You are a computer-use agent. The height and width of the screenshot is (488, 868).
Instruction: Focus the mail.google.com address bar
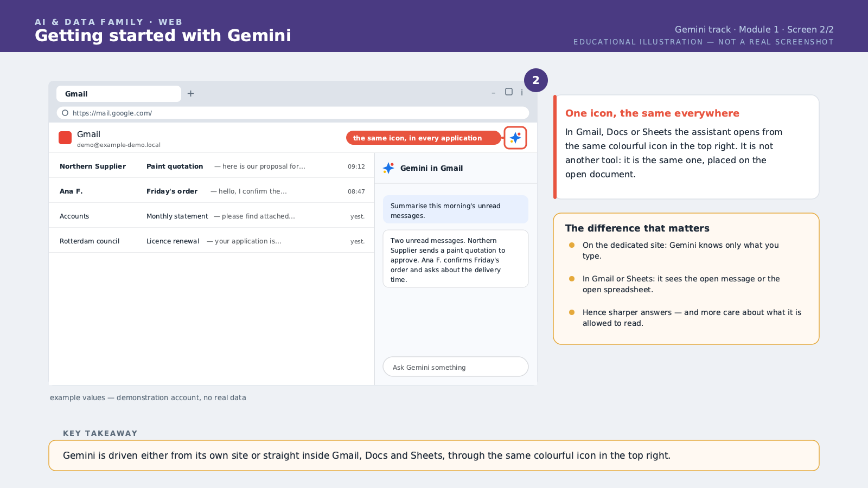click(293, 113)
